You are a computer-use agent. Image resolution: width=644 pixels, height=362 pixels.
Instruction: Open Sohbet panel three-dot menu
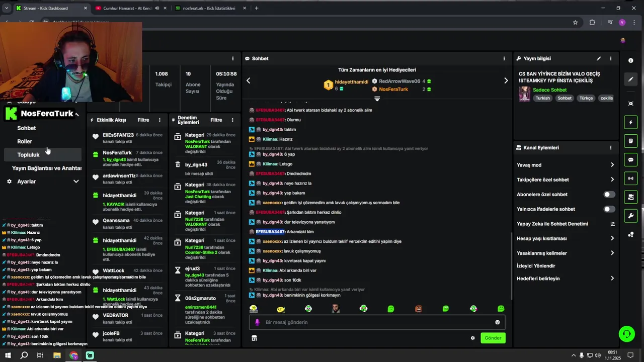coord(504,58)
